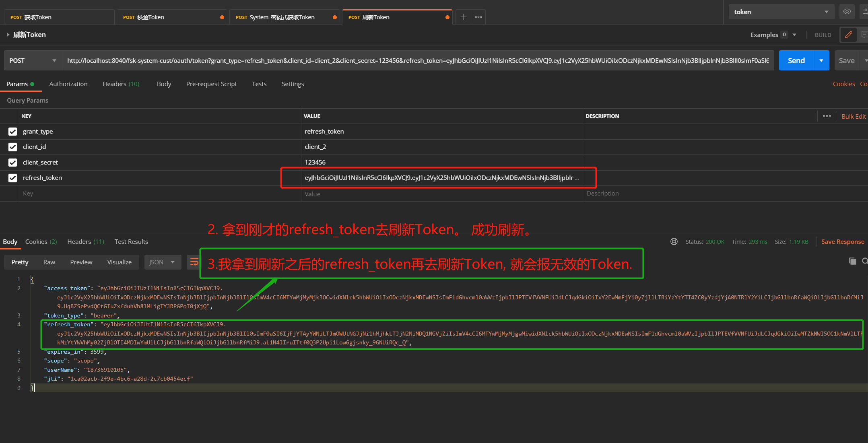Click the client_2 value cell
The height and width of the screenshot is (443, 868).
point(442,147)
